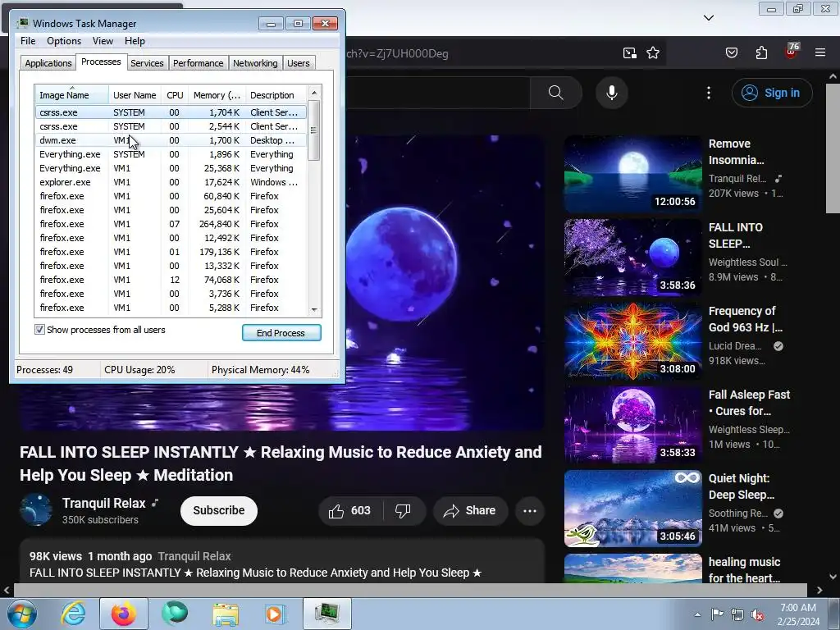Open more actions ellipsis beside Share
This screenshot has width=840, height=630.
pyautogui.click(x=529, y=510)
